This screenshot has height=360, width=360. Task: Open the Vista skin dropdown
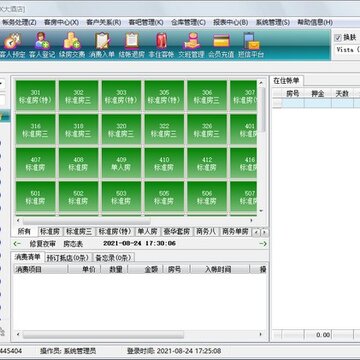pyautogui.click(x=347, y=49)
